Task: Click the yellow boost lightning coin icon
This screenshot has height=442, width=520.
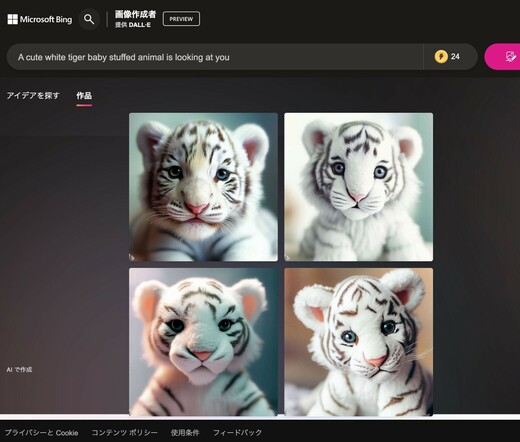Action: (x=441, y=57)
